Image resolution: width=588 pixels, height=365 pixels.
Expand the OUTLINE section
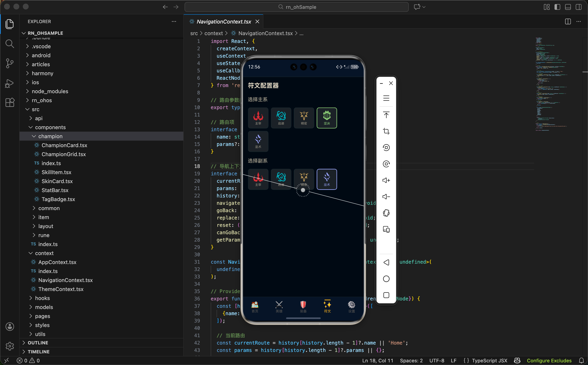point(38,343)
